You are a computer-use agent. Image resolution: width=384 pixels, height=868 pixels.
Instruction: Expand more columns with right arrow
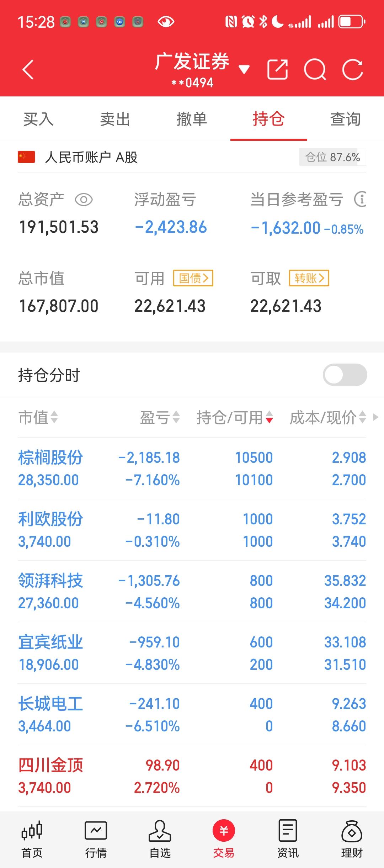coord(375,417)
